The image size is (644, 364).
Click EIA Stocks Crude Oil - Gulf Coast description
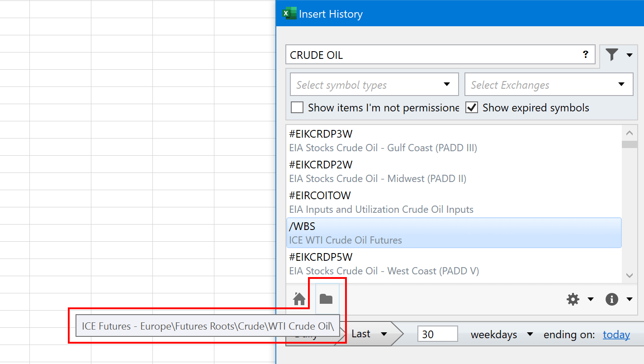pos(383,148)
